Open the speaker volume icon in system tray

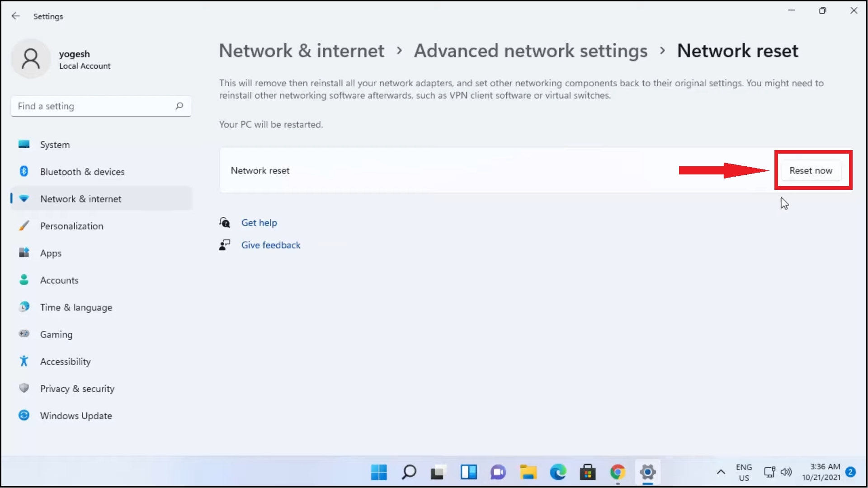click(787, 473)
